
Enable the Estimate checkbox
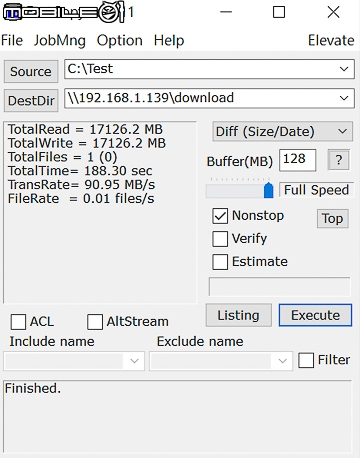pos(220,262)
